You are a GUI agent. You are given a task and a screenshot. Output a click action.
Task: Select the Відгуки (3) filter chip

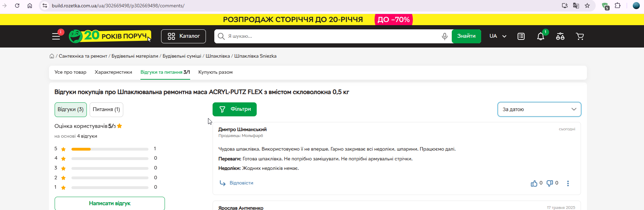[71, 109]
